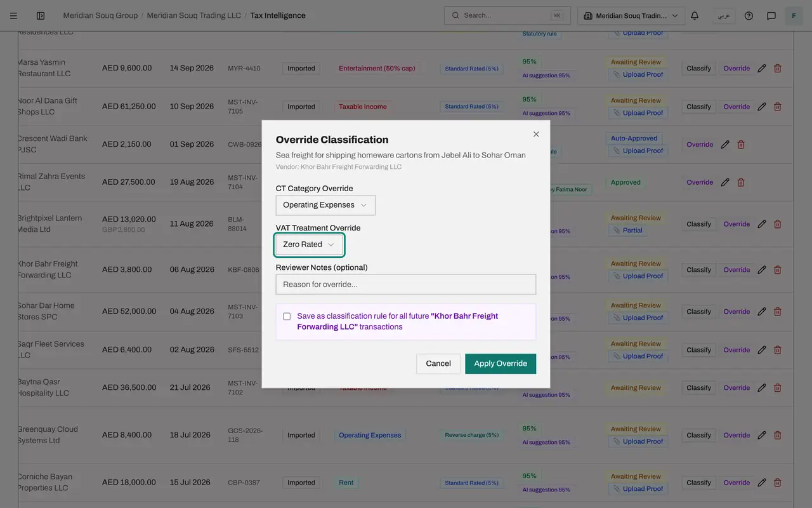Classify the Marsa Yasmin Restaurant transaction
Viewport: 812px width, 508px height.
click(x=698, y=69)
